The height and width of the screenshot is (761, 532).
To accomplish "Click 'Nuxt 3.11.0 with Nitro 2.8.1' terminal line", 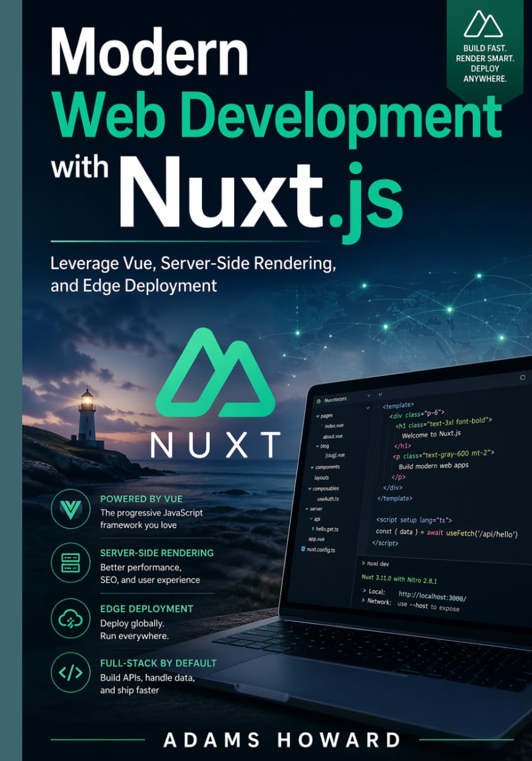I will tap(399, 579).
